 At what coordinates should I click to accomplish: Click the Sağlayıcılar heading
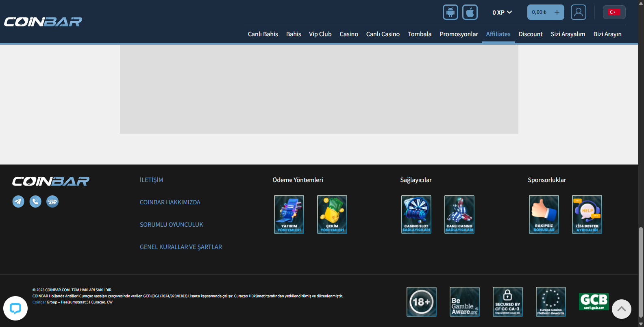click(x=416, y=180)
